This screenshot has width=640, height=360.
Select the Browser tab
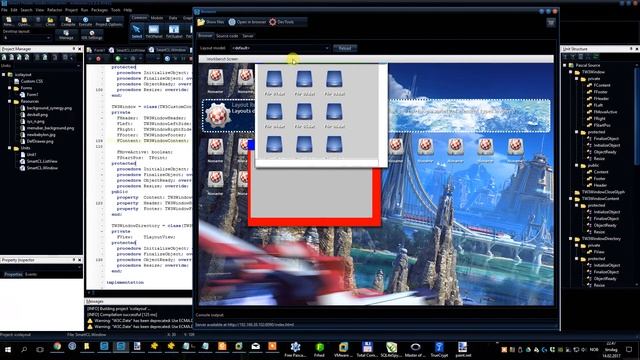205,36
